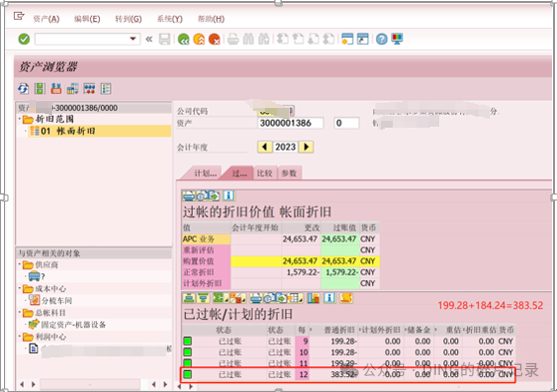
Task: Click the green Enter checkmark icon
Action: pos(24,39)
